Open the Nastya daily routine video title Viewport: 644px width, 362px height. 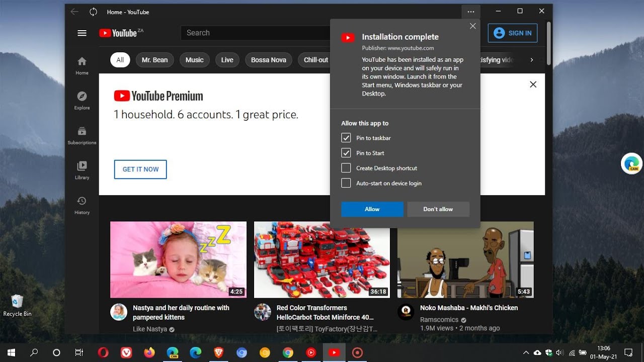[x=181, y=312]
